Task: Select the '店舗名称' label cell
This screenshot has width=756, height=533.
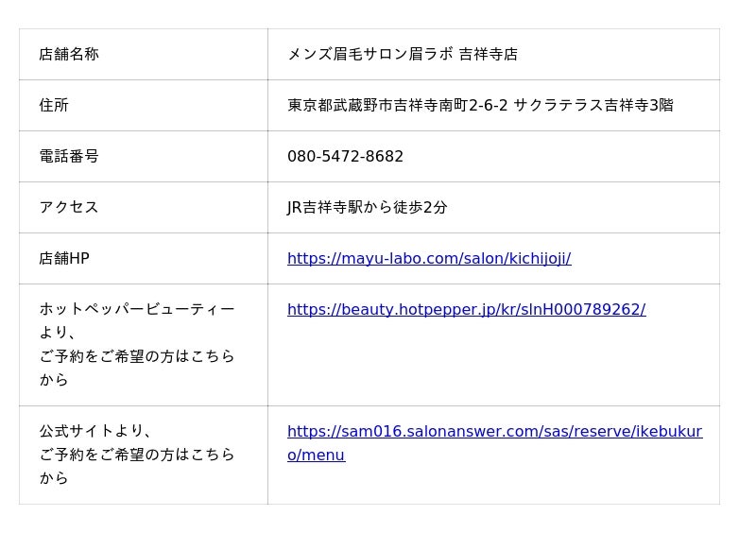Action: [69, 54]
